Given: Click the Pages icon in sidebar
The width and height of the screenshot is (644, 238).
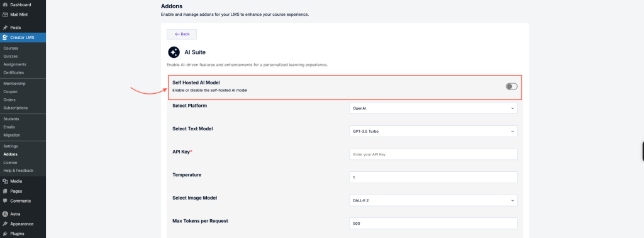Looking at the screenshot, I should [x=5, y=191].
